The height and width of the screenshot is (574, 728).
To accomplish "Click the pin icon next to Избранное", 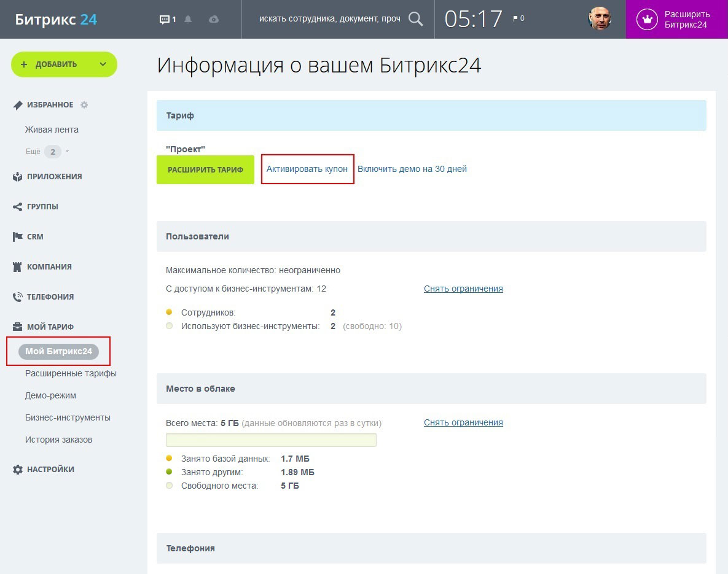I will click(18, 105).
